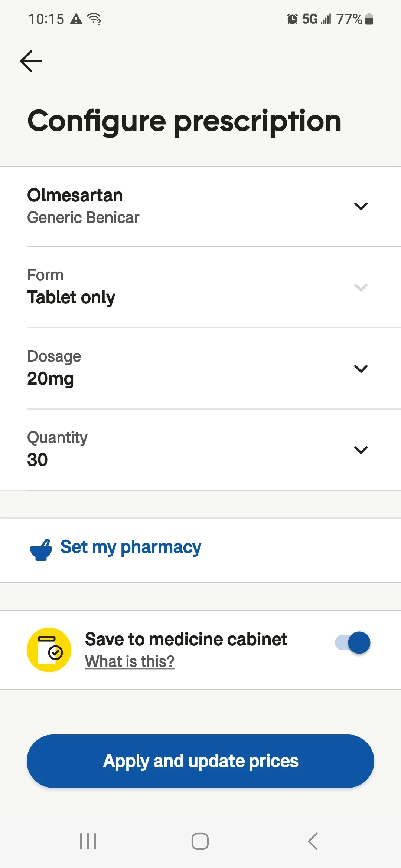Tap Apply and update prices button
Image resolution: width=401 pixels, height=868 pixels.
[x=200, y=761]
